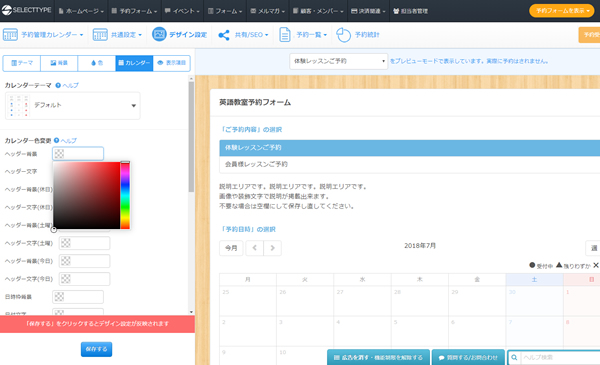The width and height of the screenshot is (600, 365).
Task: Open 予約統計 pie chart icon
Action: click(x=343, y=35)
